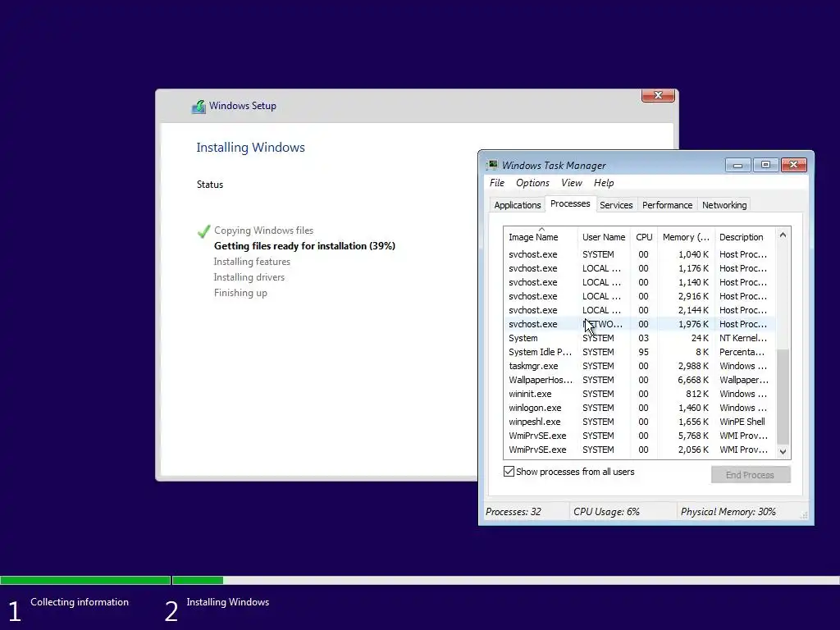Screen dimensions: 840x630
Task: Minimize the Windows Task Manager window
Action: click(737, 165)
